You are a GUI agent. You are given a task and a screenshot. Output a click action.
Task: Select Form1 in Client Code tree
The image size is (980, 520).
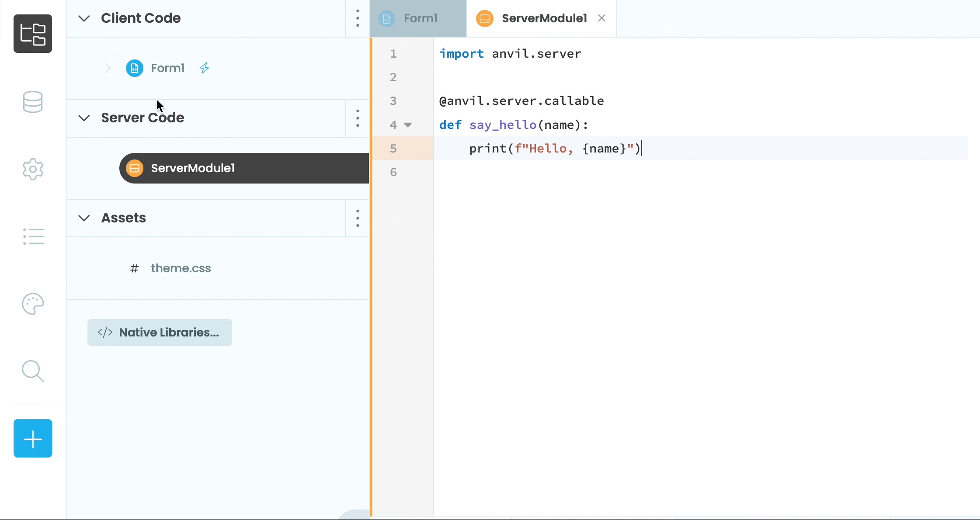coord(168,68)
